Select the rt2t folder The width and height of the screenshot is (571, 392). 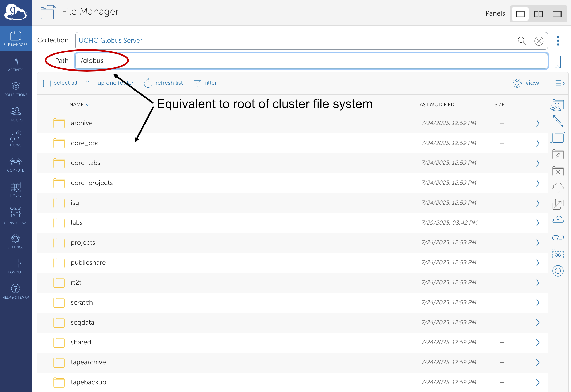click(x=292, y=283)
